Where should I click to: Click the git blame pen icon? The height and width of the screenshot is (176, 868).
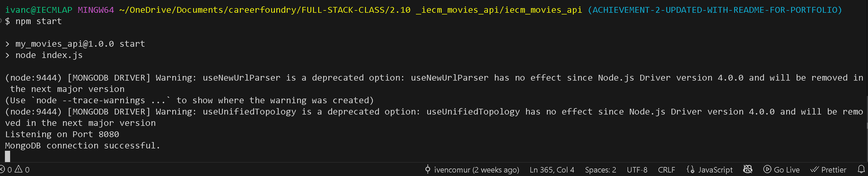click(428, 170)
